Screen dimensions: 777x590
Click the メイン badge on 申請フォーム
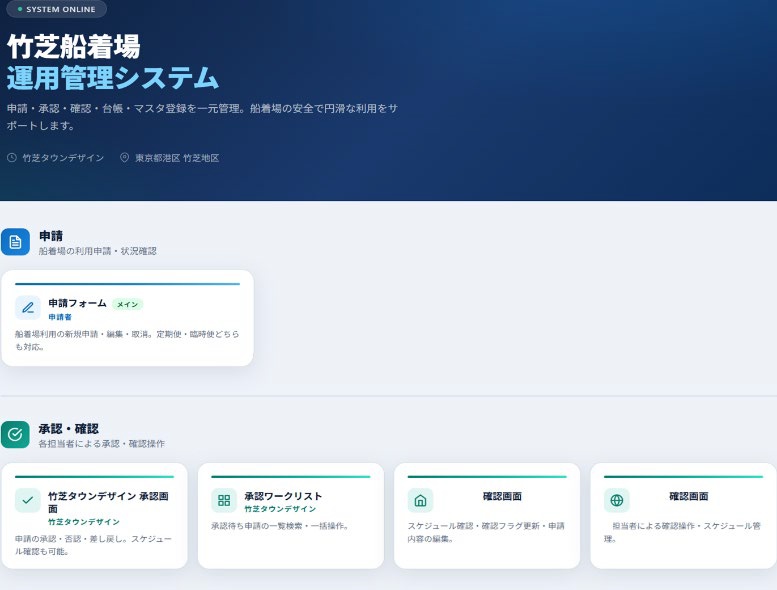127,304
